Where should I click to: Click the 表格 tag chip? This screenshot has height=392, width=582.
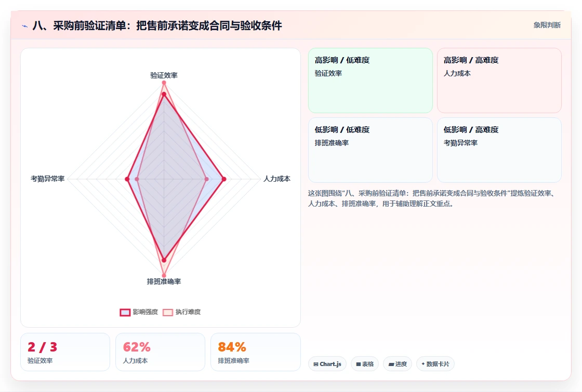(365, 364)
